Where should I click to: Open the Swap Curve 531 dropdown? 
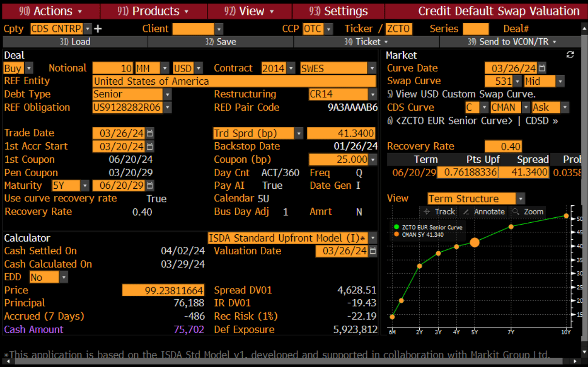click(518, 81)
